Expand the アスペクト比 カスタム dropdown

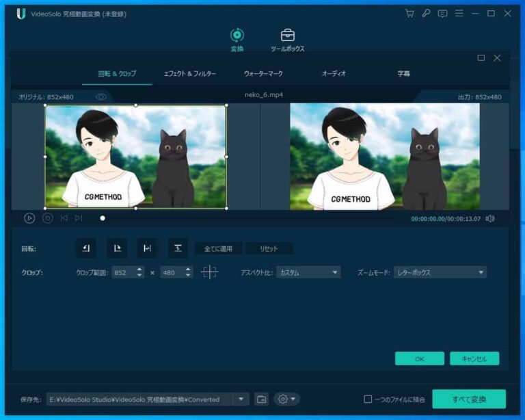coord(308,272)
